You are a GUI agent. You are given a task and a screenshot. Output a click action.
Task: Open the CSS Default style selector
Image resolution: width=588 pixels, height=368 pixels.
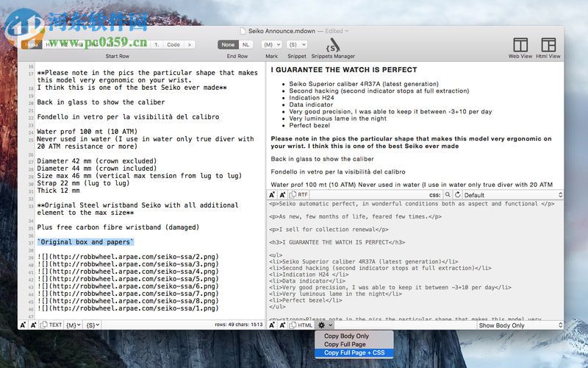pyautogui.click(x=513, y=195)
